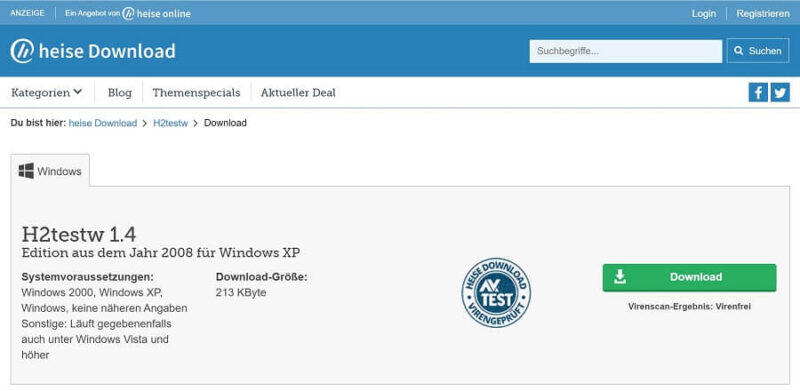Image resolution: width=800 pixels, height=391 pixels.
Task: Click the heise Download breadcrumb link
Action: tap(103, 123)
